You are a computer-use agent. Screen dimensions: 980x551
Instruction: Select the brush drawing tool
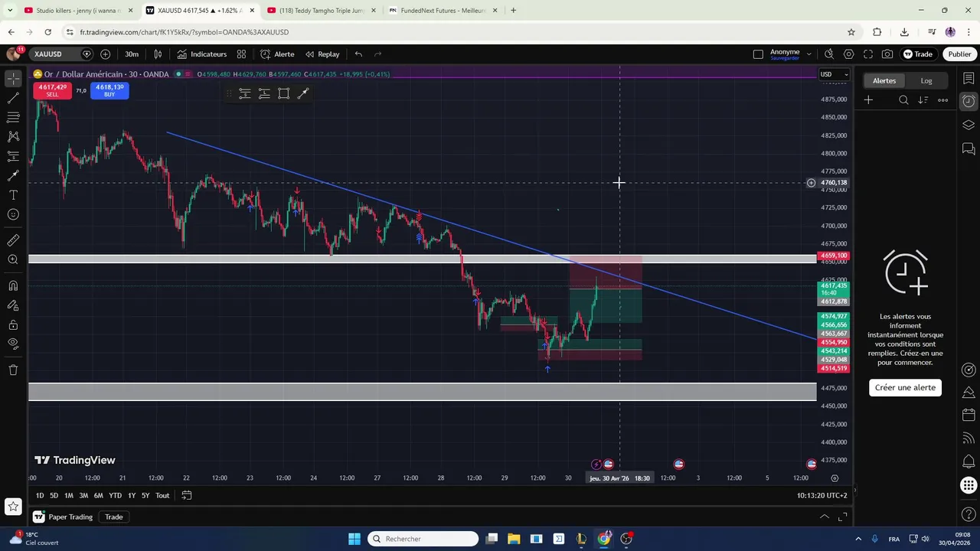[x=13, y=175]
